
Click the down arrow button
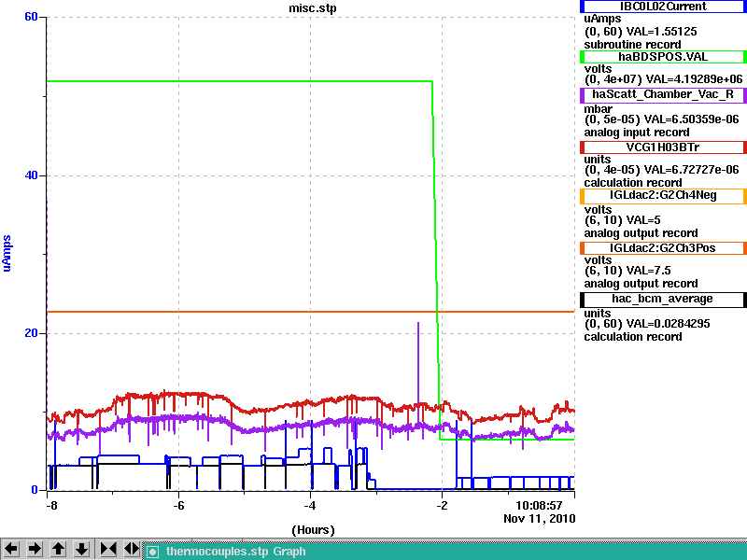click(x=81, y=549)
